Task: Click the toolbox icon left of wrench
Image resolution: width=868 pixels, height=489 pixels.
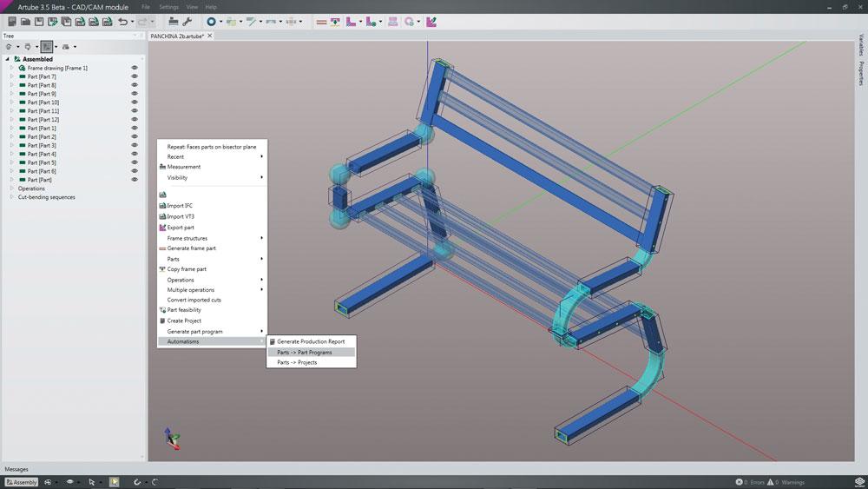Action: click(x=174, y=22)
